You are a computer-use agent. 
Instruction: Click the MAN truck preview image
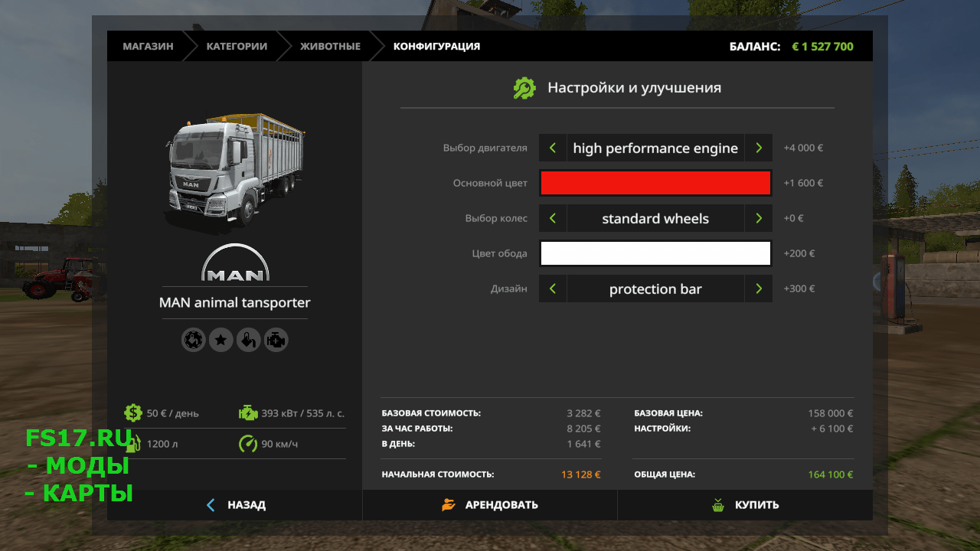pos(234,171)
